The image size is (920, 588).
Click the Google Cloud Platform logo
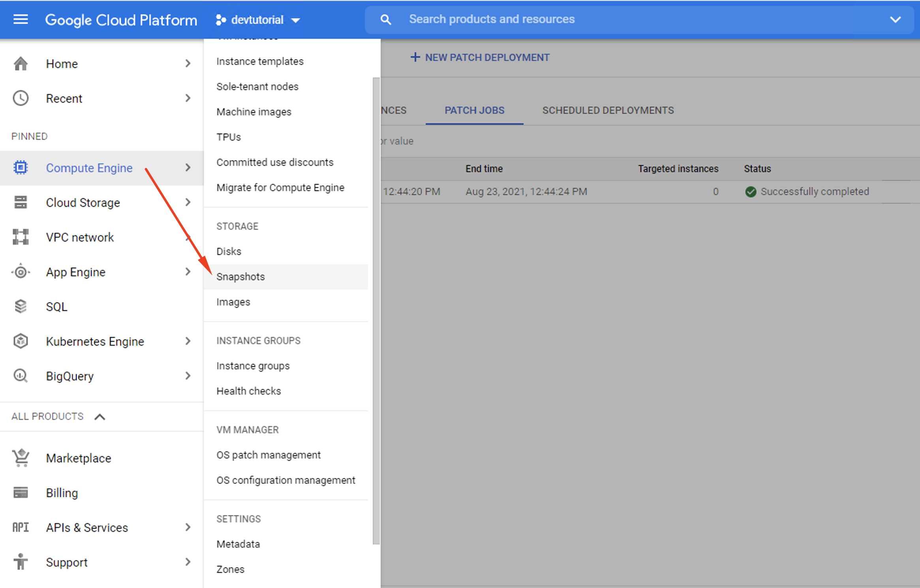121,20
